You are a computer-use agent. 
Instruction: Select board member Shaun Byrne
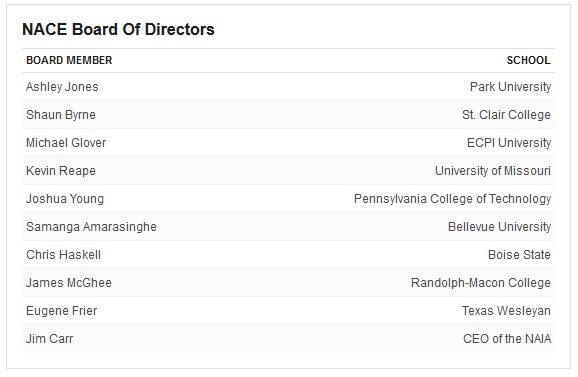(x=61, y=115)
